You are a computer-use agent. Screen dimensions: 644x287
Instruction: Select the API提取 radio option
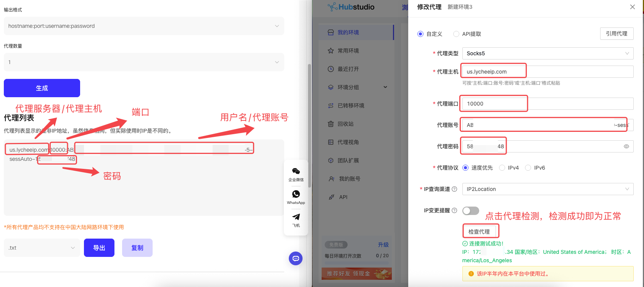456,34
